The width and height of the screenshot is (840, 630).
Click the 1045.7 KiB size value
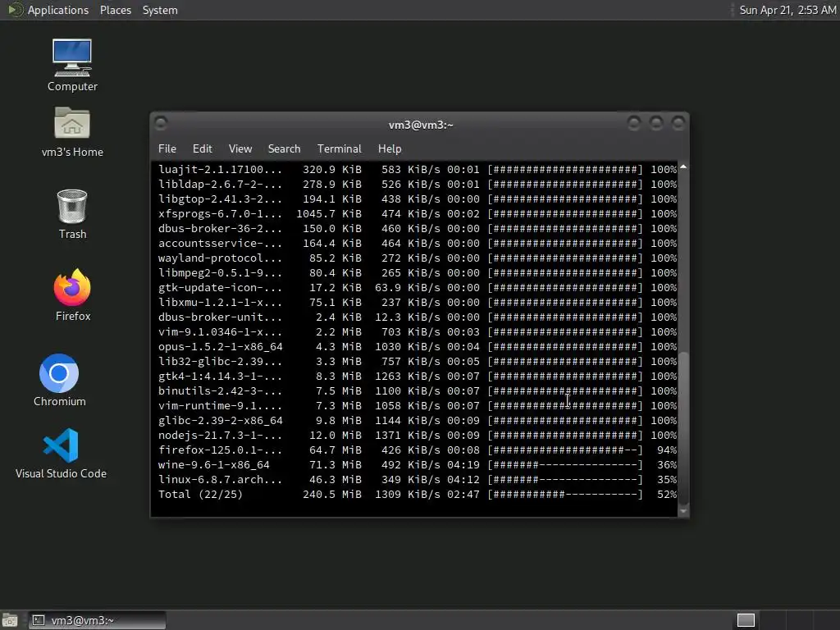click(329, 214)
